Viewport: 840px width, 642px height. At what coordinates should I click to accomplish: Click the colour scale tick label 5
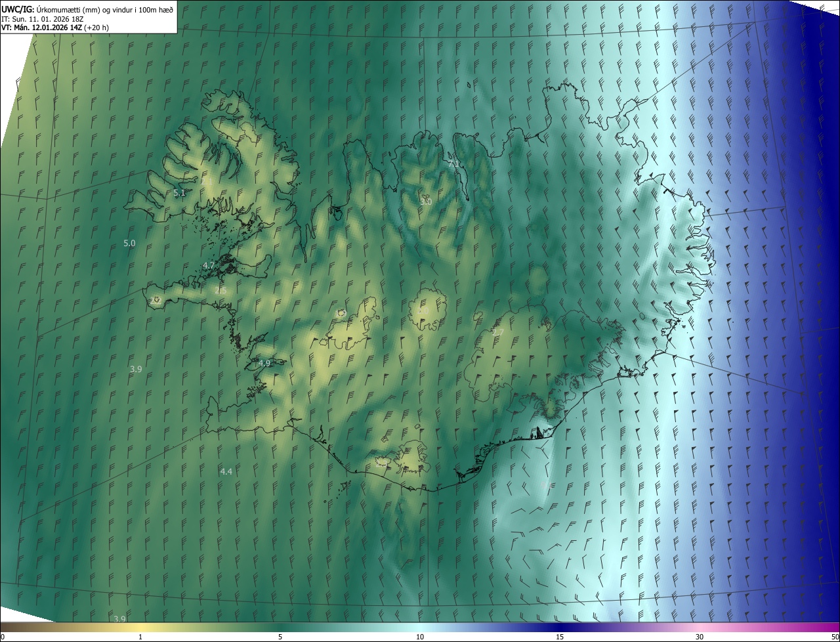(280, 637)
